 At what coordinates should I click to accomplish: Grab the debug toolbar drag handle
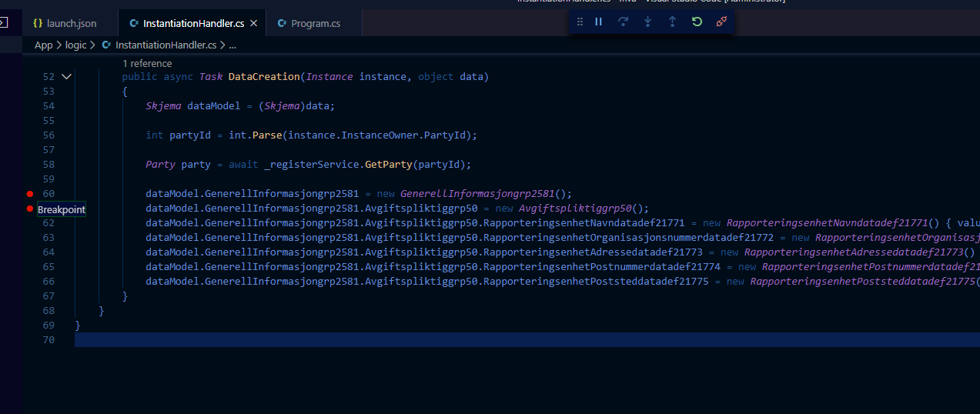[580, 22]
